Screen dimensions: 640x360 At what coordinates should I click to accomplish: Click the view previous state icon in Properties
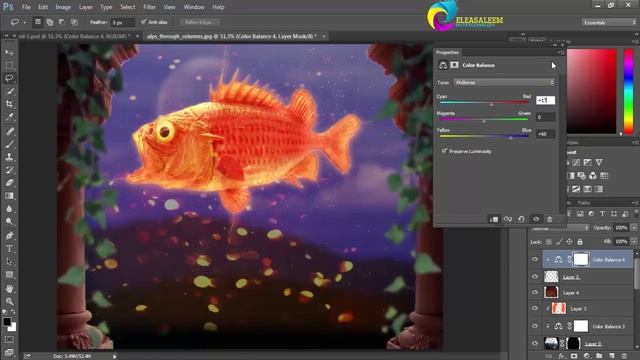tap(508, 219)
